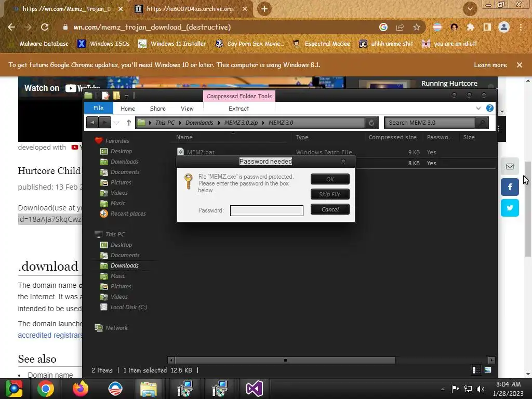Select the Compressed Folder Tools tab
The width and height of the screenshot is (532, 399).
pos(239,96)
